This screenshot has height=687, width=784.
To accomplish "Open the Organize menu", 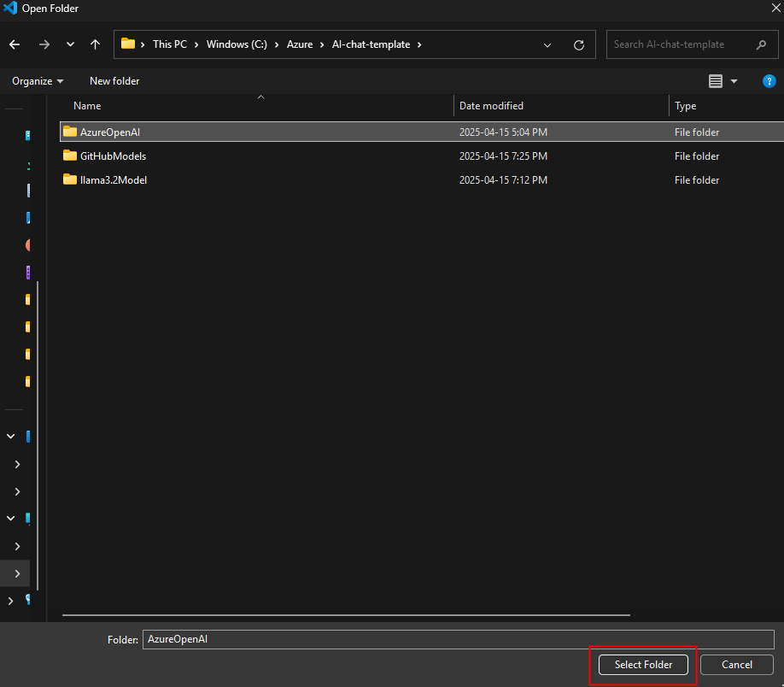I will point(38,81).
